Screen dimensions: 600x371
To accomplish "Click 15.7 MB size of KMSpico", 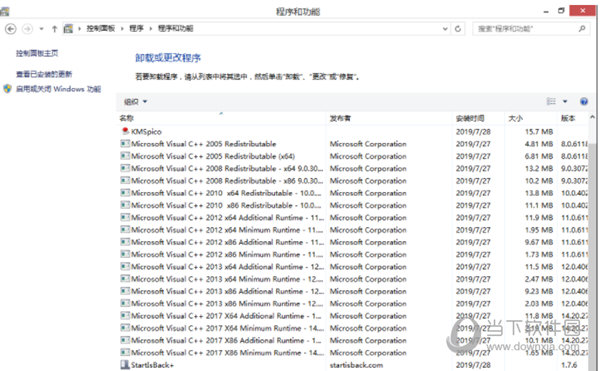I will [x=539, y=132].
